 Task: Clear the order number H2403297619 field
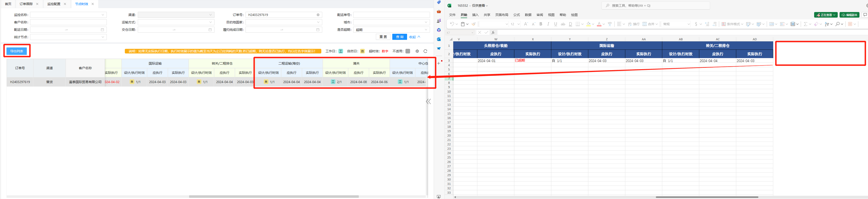point(318,15)
